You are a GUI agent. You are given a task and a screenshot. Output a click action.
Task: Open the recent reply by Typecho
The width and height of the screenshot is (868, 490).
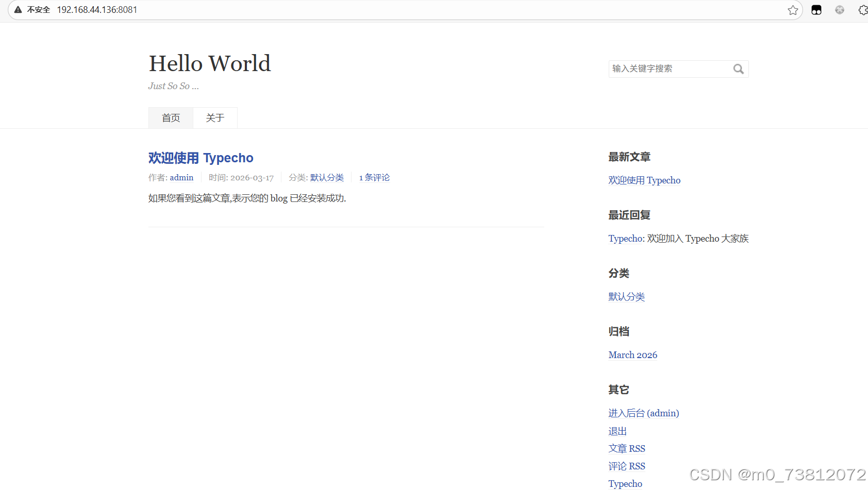coord(626,239)
